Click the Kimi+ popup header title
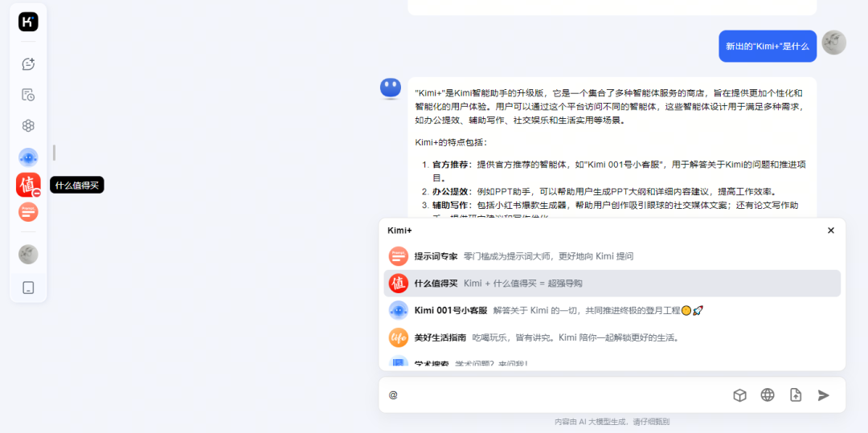Viewport: 868px width, 433px height. (399, 230)
